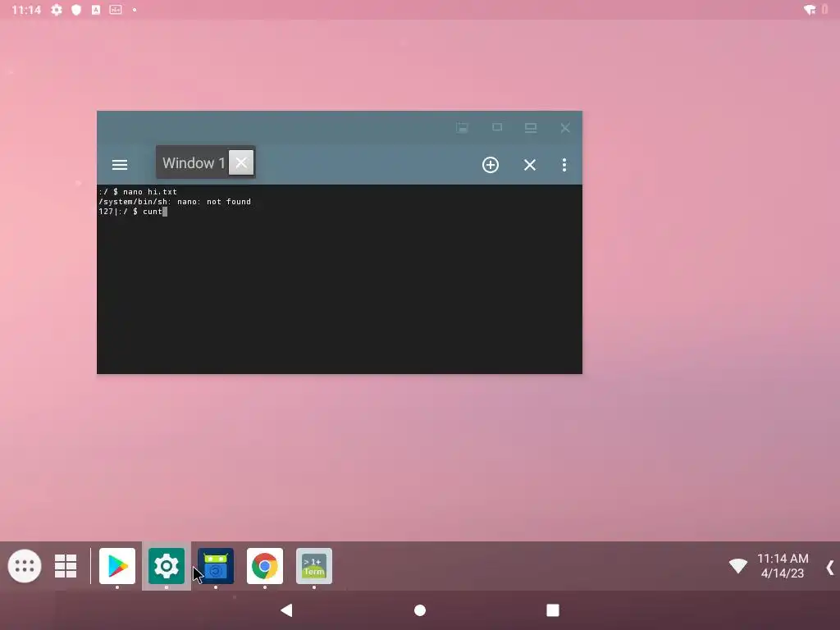The width and height of the screenshot is (840, 630).
Task: Maximize the terminal window from its title bar
Action: (497, 127)
